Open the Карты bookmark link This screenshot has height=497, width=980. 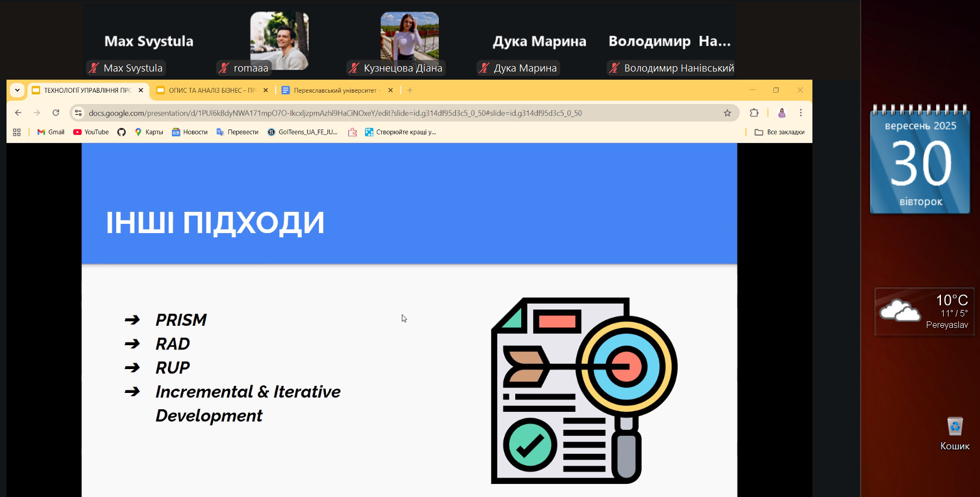point(149,132)
